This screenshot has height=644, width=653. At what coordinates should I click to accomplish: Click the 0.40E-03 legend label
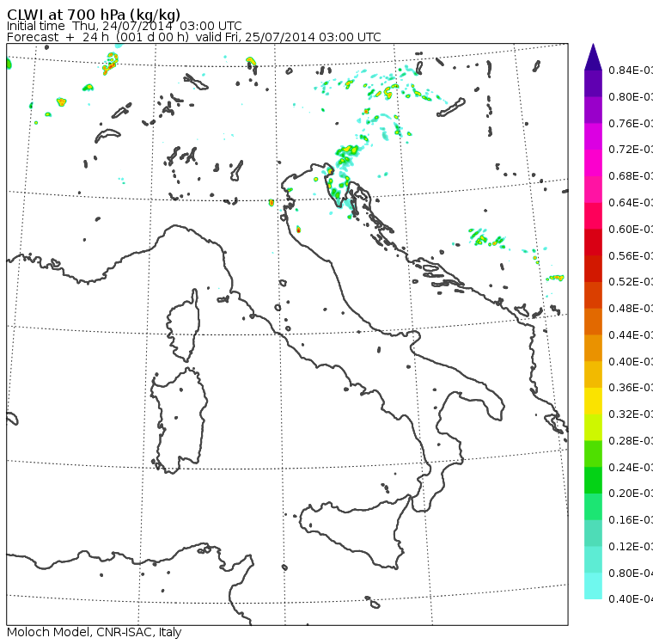click(631, 361)
